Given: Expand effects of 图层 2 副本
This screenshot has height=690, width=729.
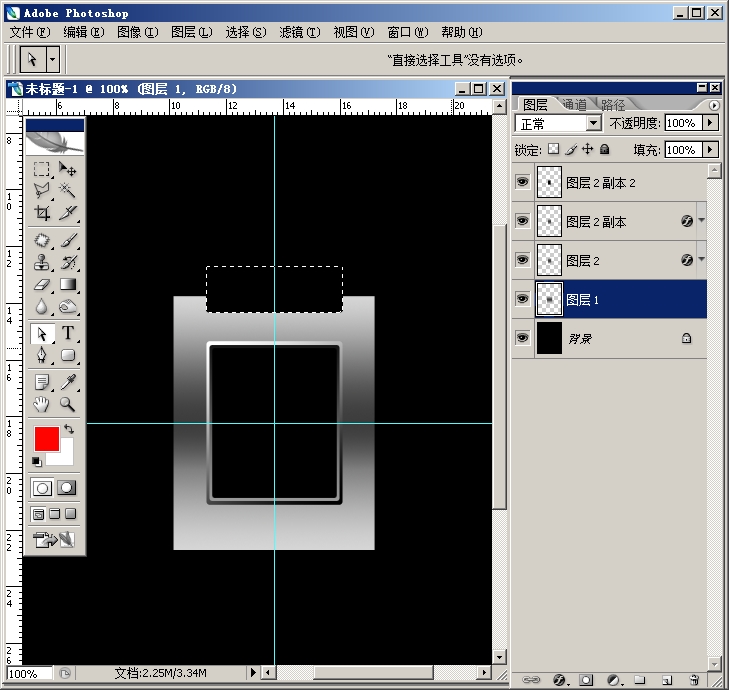Looking at the screenshot, I should point(701,220).
